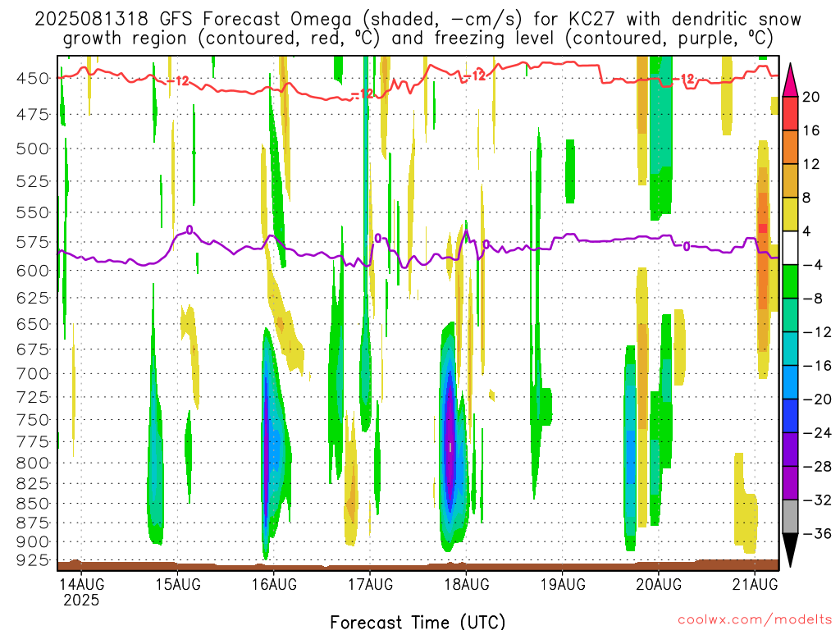Click the colorbar value label 20
Image resolution: width=840 pixels, height=630 pixels.
coord(811,97)
